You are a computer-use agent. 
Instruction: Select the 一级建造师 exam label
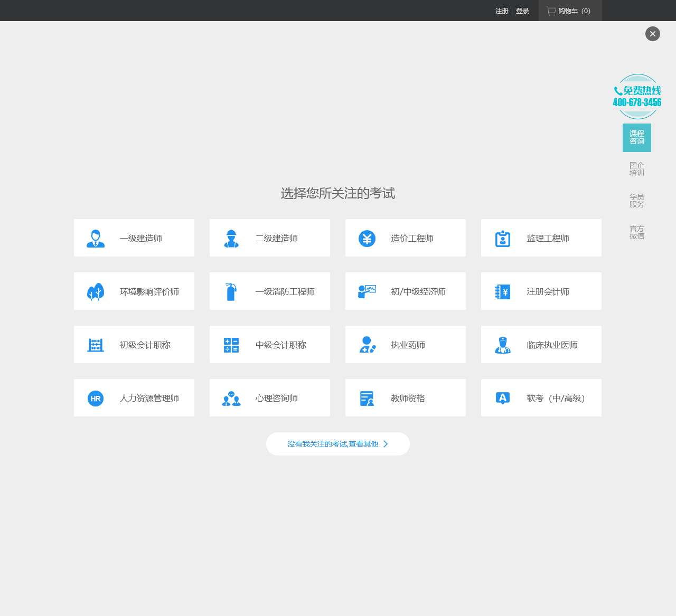(x=141, y=239)
